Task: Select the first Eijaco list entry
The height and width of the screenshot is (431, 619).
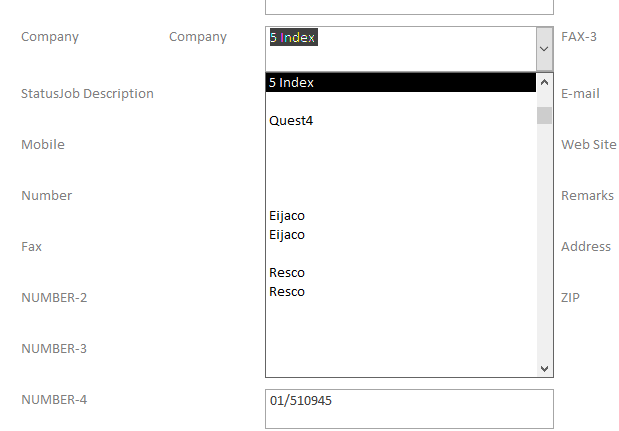Action: click(287, 215)
